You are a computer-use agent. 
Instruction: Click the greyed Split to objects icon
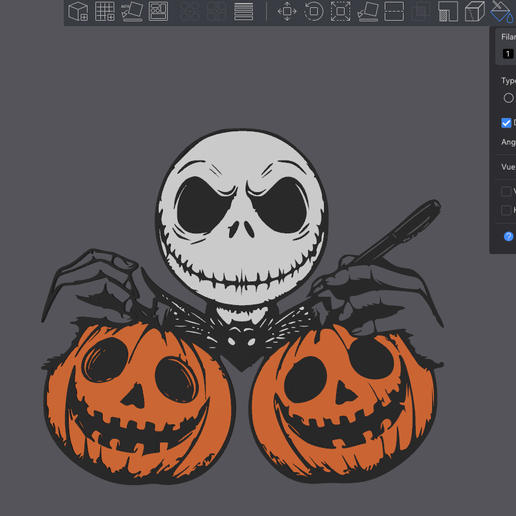click(x=190, y=11)
